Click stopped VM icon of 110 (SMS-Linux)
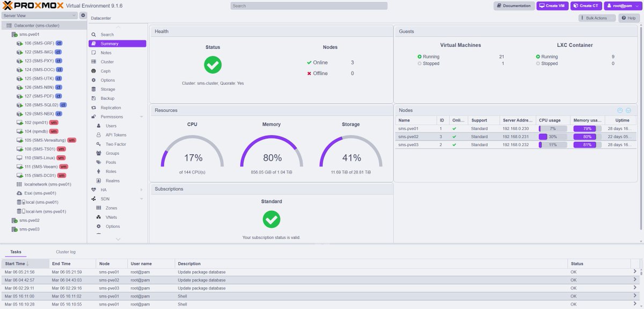The height and width of the screenshot is (309, 644). tap(20, 158)
